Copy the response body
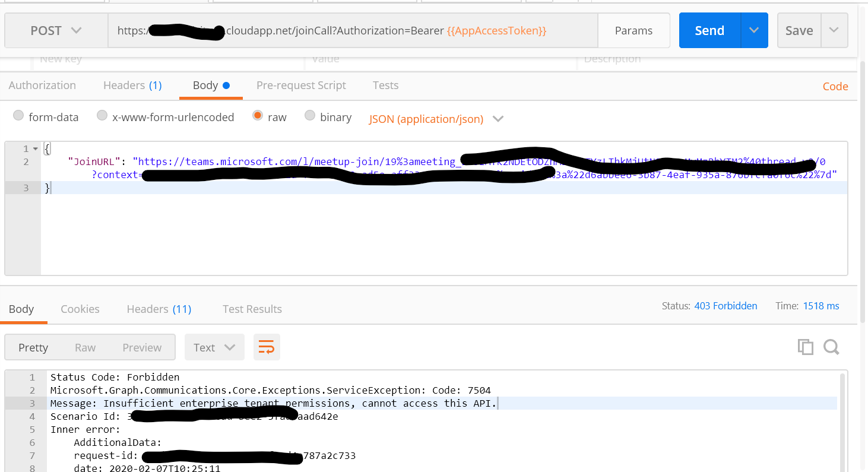 pos(806,347)
